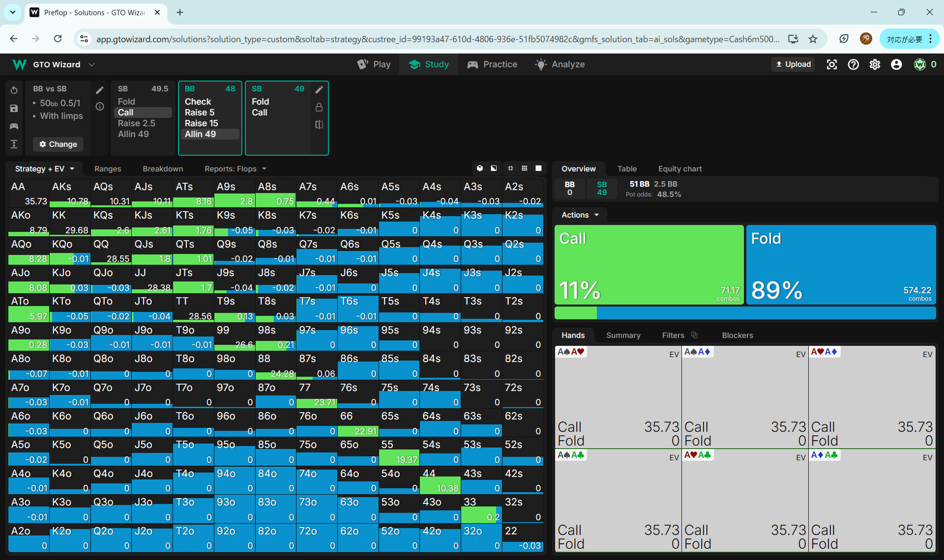Expand the Reports: Flops dropdown
The width and height of the screenshot is (944, 560).
click(x=236, y=169)
